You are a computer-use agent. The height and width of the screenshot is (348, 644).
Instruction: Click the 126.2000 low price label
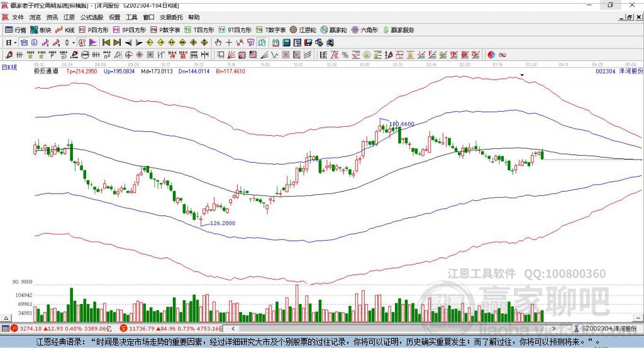[223, 223]
